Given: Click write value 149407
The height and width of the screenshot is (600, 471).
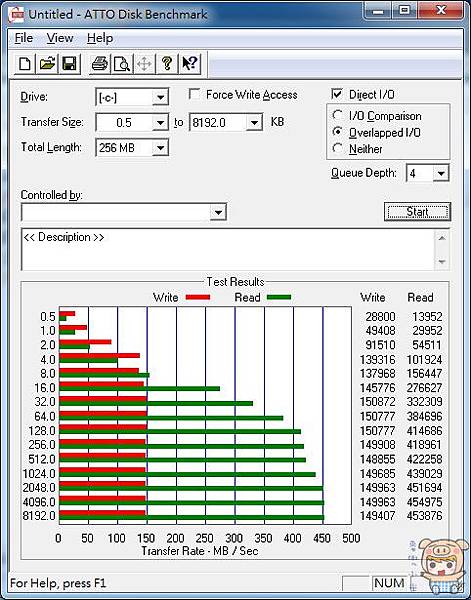Looking at the screenshot, I should 378,516.
